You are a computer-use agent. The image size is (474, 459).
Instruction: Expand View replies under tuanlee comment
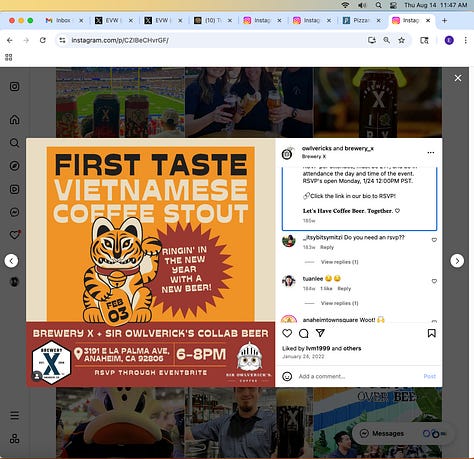pos(339,303)
